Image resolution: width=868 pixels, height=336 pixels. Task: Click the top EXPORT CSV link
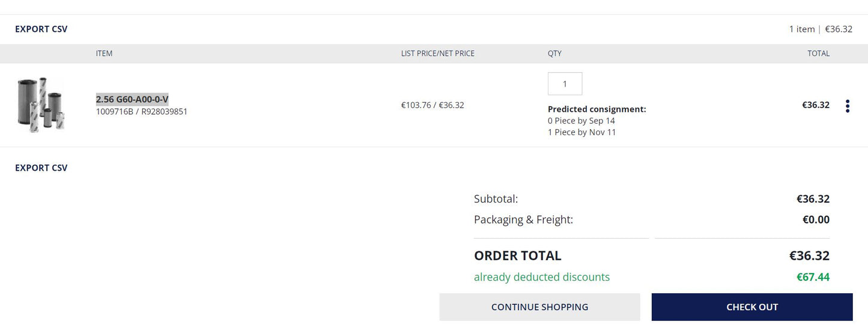pos(41,29)
